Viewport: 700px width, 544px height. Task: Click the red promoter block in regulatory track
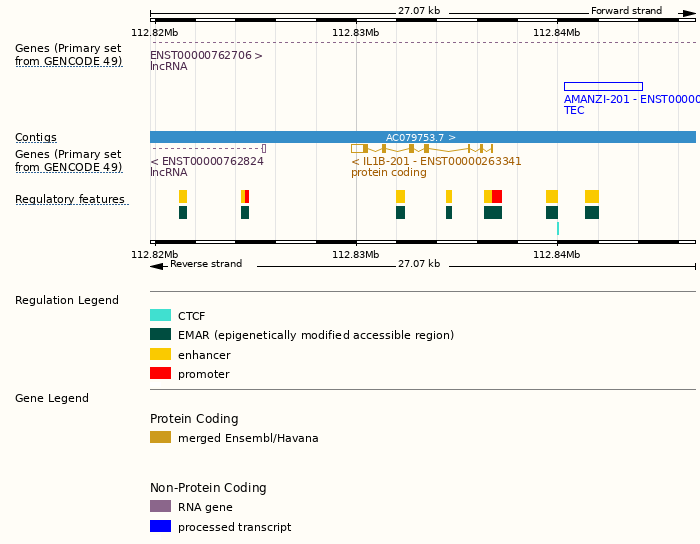tap(497, 196)
